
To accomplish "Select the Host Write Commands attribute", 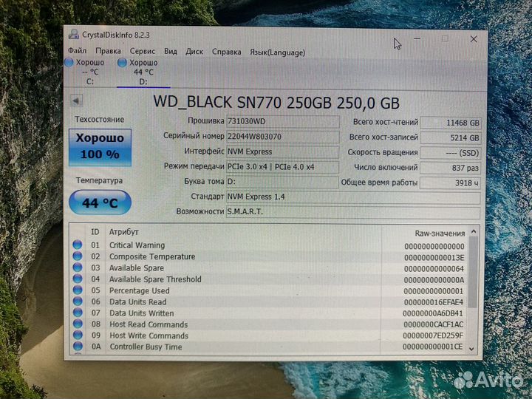I will pyautogui.click(x=149, y=335).
